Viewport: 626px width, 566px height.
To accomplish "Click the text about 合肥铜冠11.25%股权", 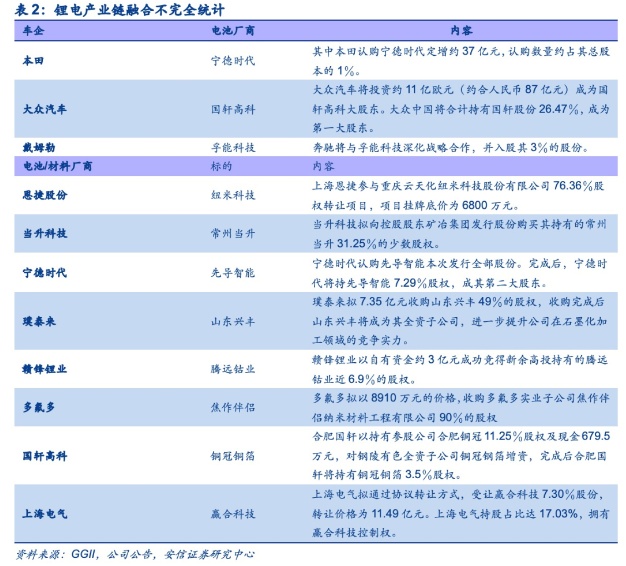I will (461, 455).
